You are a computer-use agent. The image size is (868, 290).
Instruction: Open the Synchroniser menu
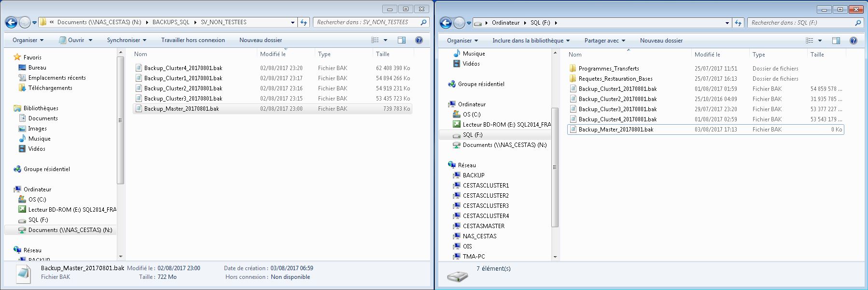pos(126,40)
